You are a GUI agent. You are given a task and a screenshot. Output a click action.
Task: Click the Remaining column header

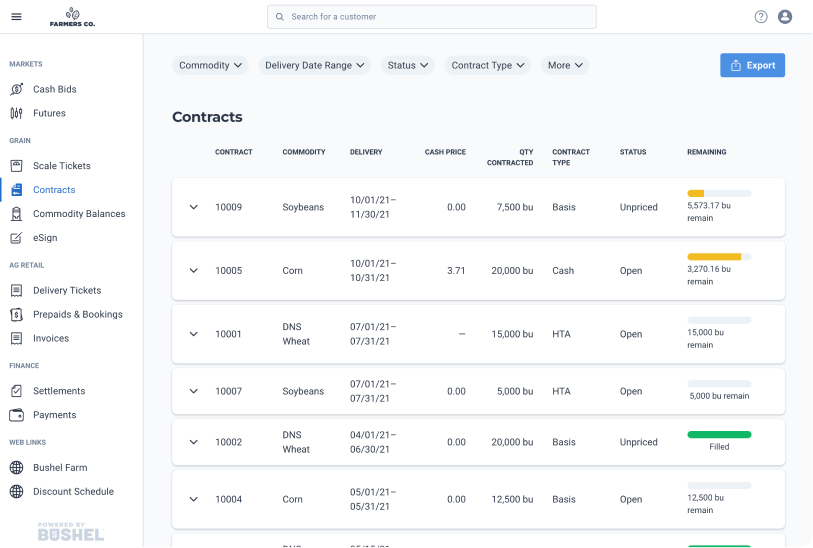pos(707,152)
